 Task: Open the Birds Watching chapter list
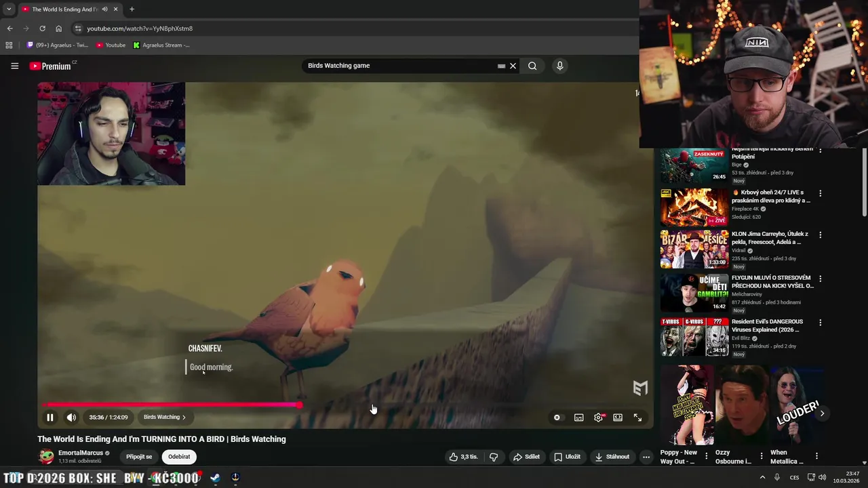point(164,418)
